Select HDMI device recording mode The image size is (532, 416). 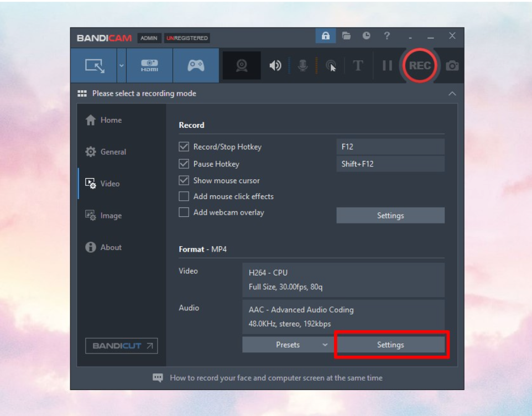149,66
